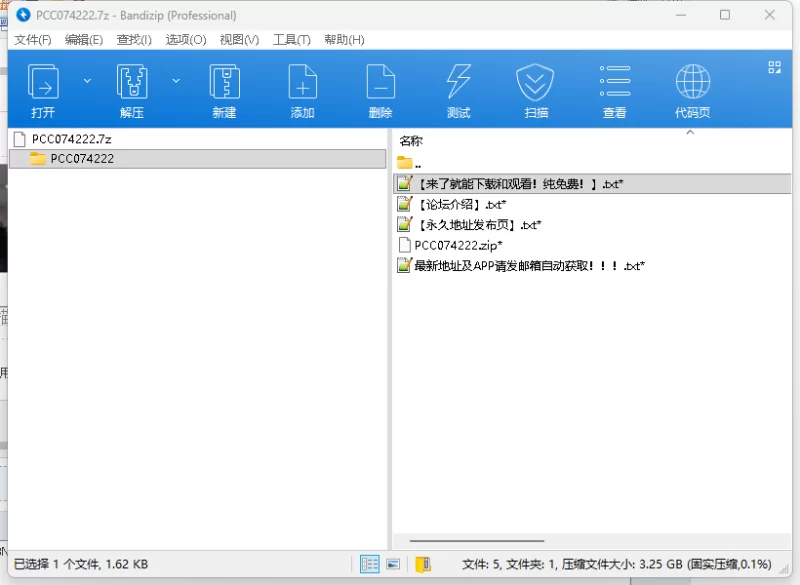This screenshot has height=585, width=800.
Task: Click the 查看 (View) list icon
Action: click(x=615, y=81)
